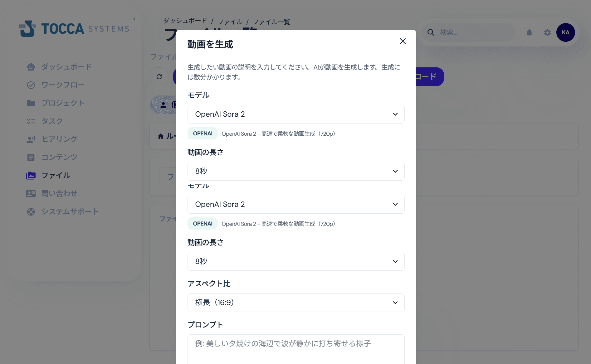
Task: Open the アスペクト比 dropdown showing 横長 (16:9)
Action: pyautogui.click(x=295, y=303)
